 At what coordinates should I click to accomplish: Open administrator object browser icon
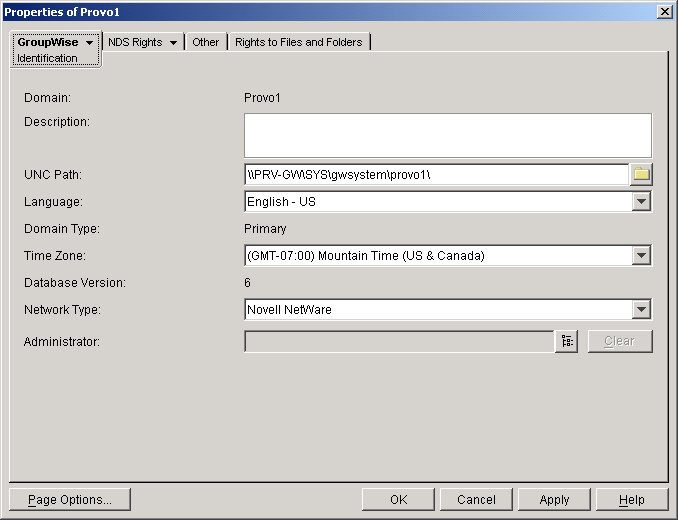pyautogui.click(x=567, y=341)
